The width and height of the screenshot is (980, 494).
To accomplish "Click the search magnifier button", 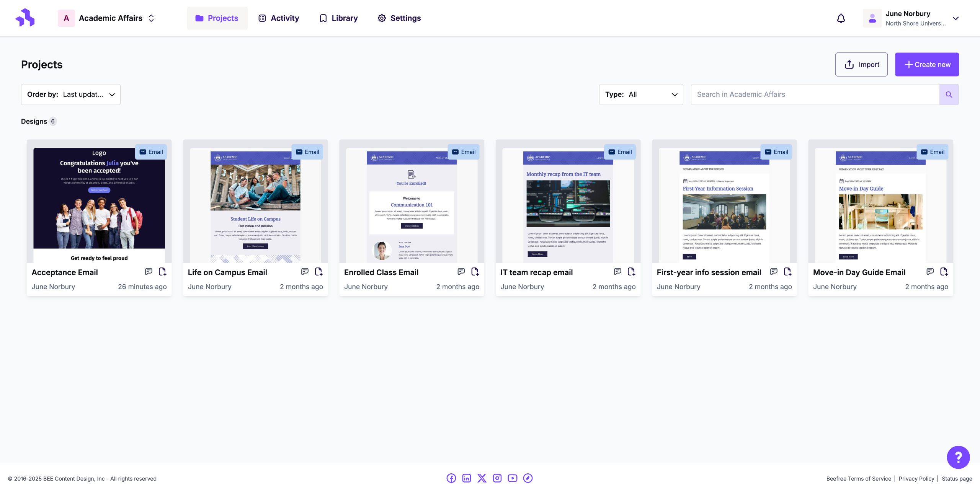I will (x=949, y=95).
